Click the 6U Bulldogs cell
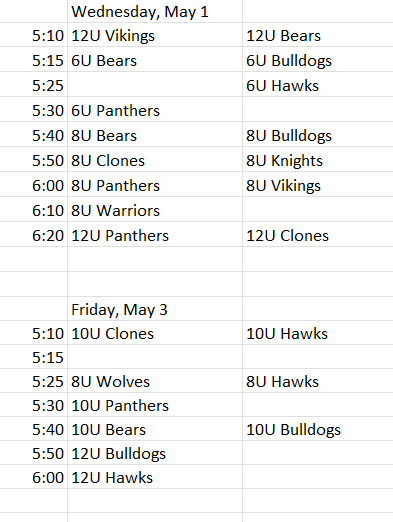393x522 pixels. pyautogui.click(x=318, y=60)
